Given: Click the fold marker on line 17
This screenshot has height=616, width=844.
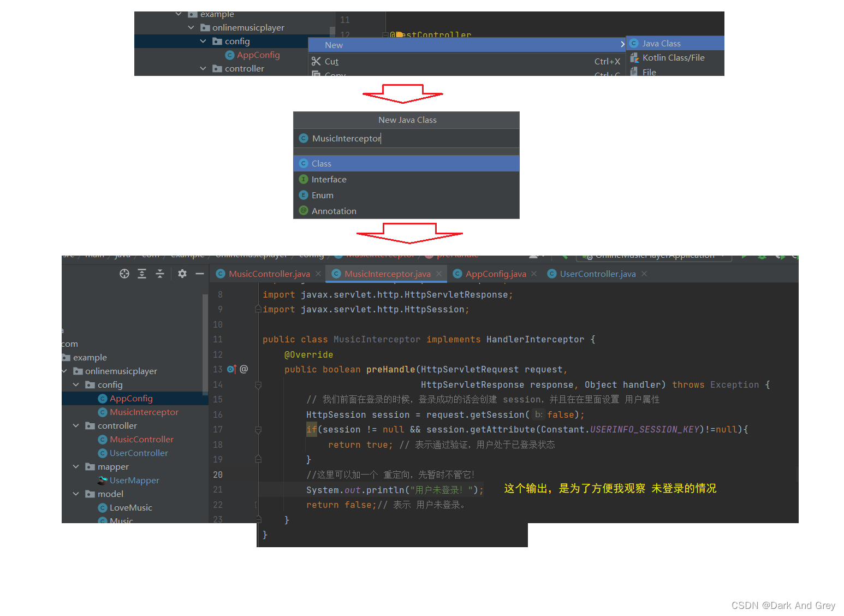Looking at the screenshot, I should [258, 430].
